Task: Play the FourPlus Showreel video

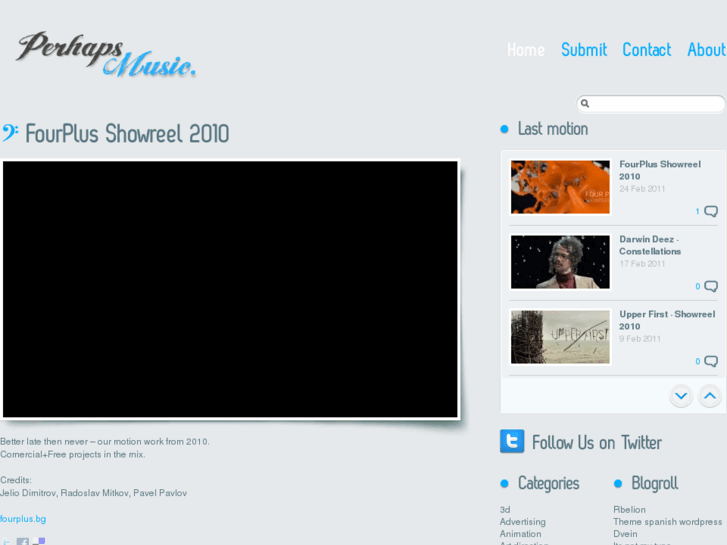Action: pos(230,289)
